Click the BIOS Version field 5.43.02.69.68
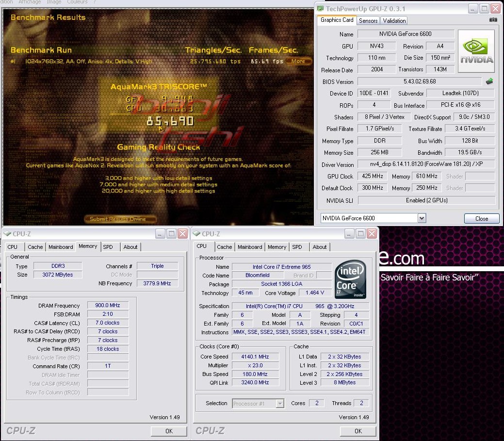This screenshot has height=441, width=504. 420,82
